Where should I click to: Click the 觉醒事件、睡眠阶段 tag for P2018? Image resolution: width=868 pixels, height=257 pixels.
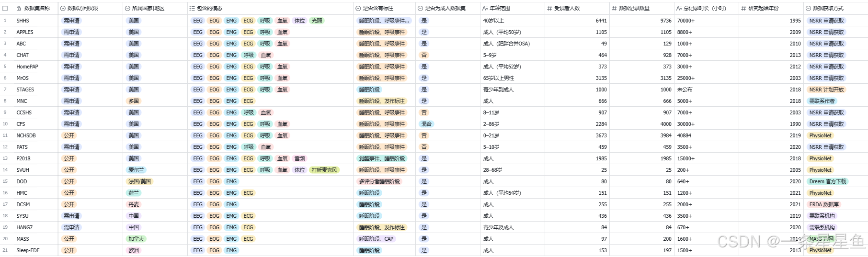point(382,158)
